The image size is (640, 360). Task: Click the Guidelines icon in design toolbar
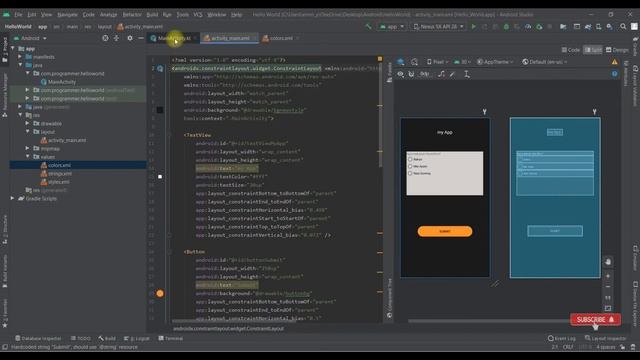[x=467, y=74]
